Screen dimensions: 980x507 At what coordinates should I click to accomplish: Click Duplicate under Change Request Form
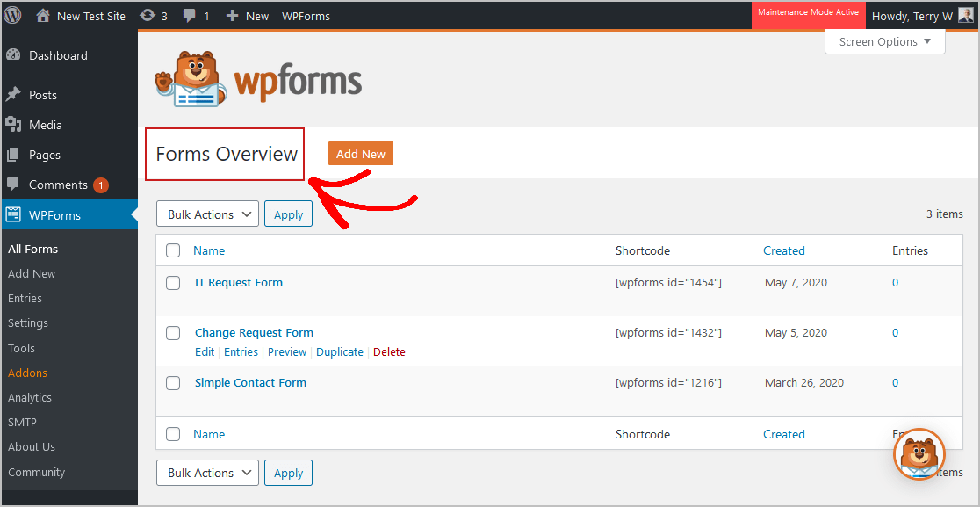tap(339, 352)
